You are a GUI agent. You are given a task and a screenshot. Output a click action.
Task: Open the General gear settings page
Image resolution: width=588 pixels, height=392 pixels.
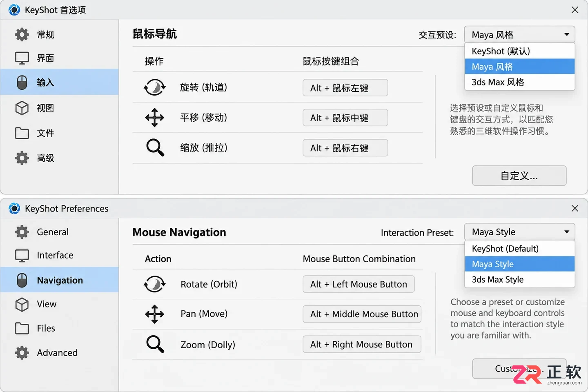60,232
